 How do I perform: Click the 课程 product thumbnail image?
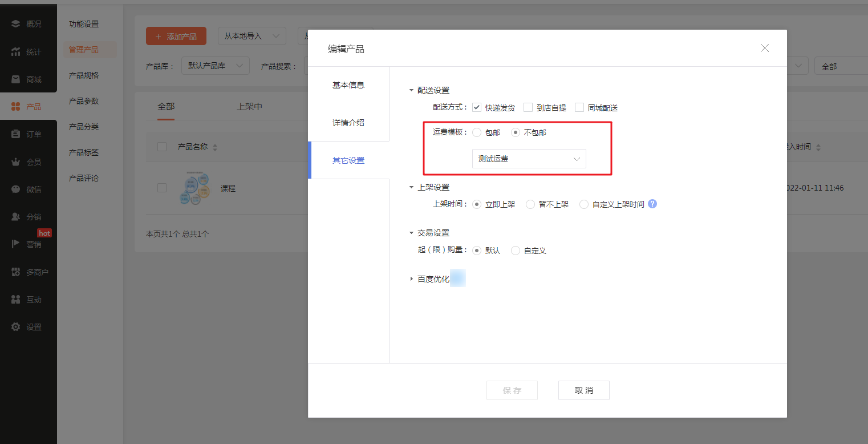coord(194,188)
